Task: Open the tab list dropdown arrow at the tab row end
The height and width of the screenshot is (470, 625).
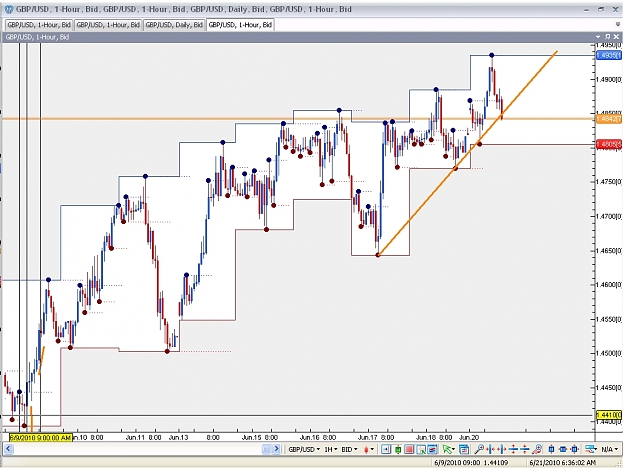Action: click(x=618, y=25)
